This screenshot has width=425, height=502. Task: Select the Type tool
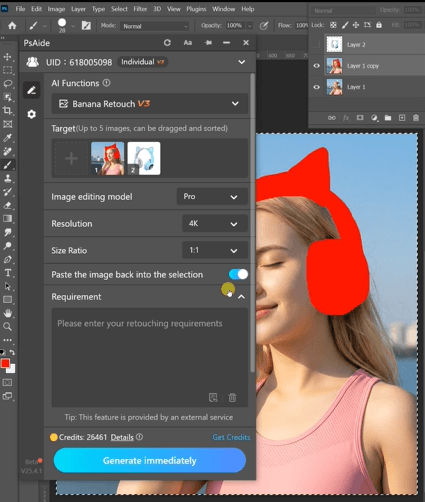click(x=8, y=273)
